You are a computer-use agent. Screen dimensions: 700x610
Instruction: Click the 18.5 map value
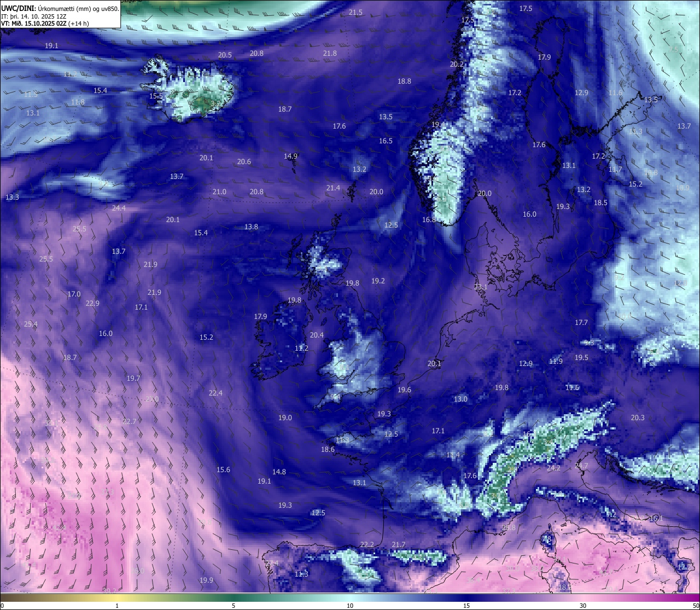tap(600, 202)
